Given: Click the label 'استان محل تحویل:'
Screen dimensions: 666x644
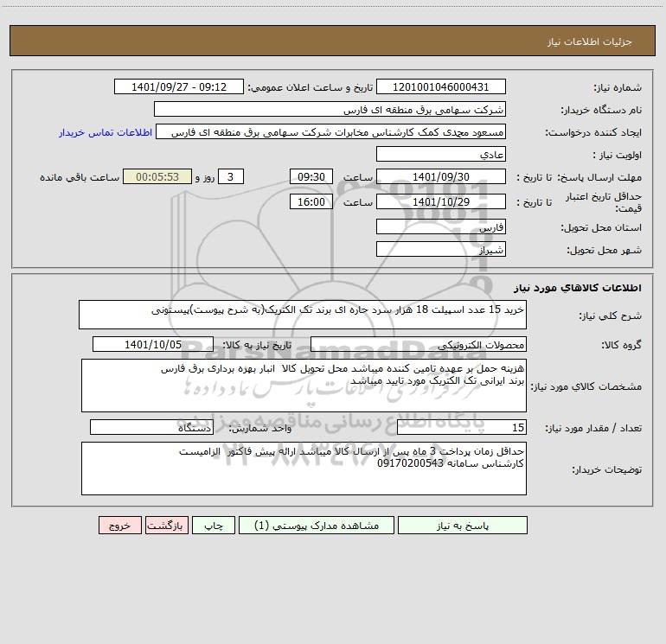Looking at the screenshot, I should tap(601, 227).
